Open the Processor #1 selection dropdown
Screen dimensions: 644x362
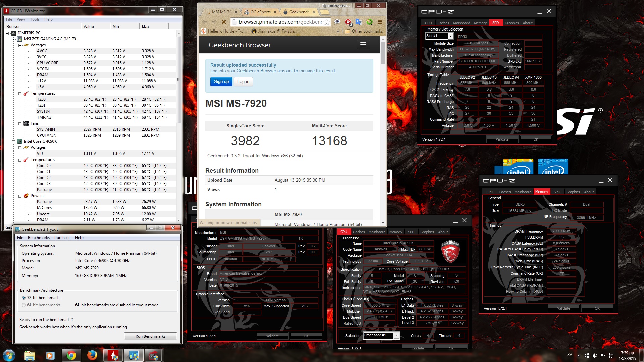[396, 335]
